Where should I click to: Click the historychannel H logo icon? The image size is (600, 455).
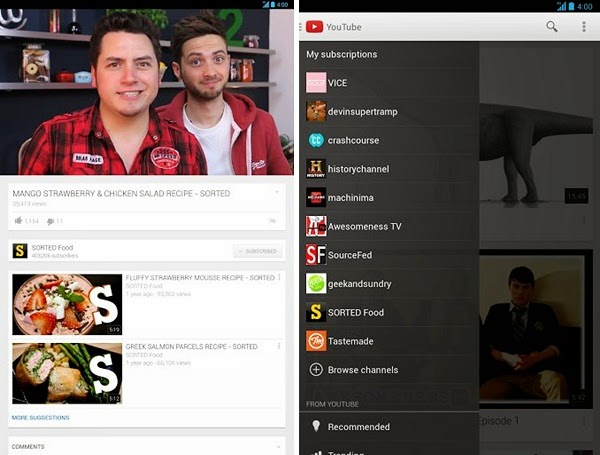pos(316,169)
